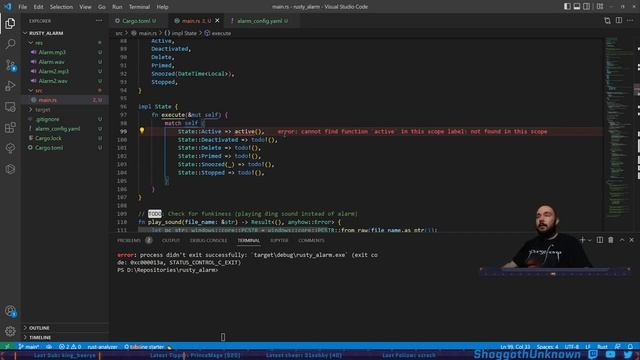
Task: Toggle primary sidebar layout icon
Action: pos(567,7)
